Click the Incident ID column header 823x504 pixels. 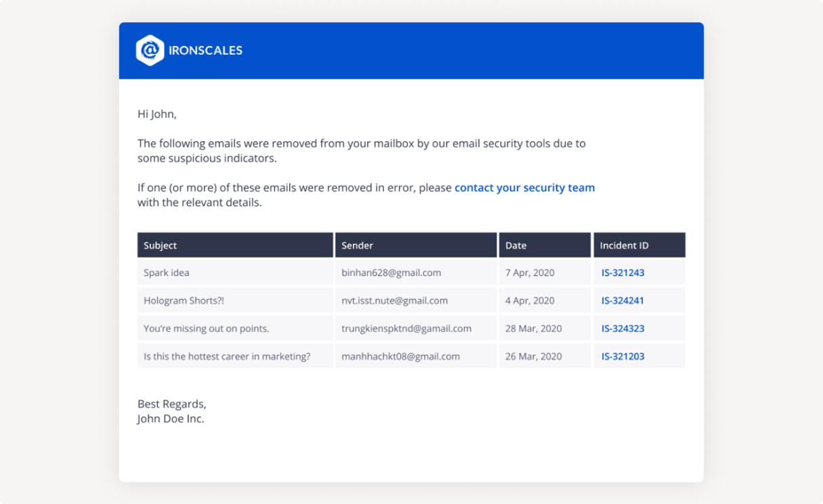(x=639, y=245)
